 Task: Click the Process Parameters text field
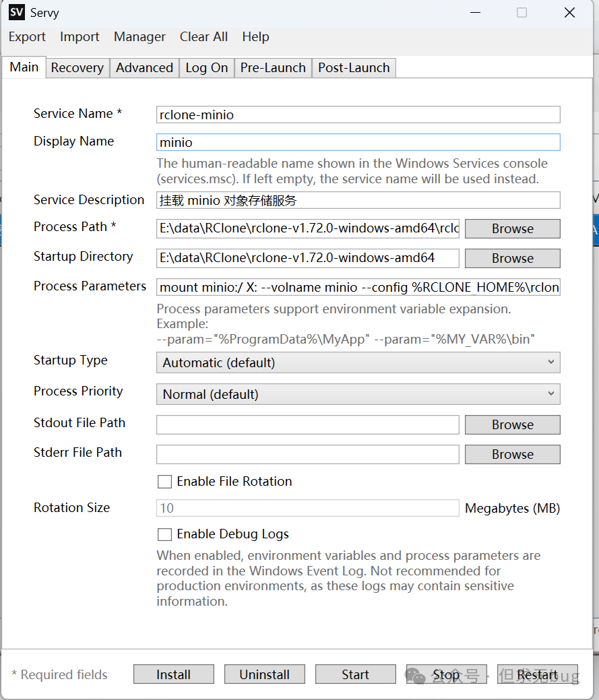coord(358,288)
